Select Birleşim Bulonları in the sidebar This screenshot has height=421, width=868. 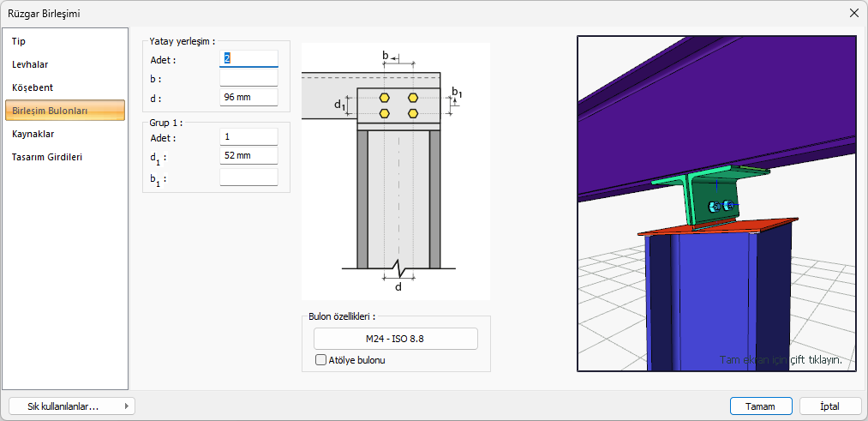[x=65, y=111]
